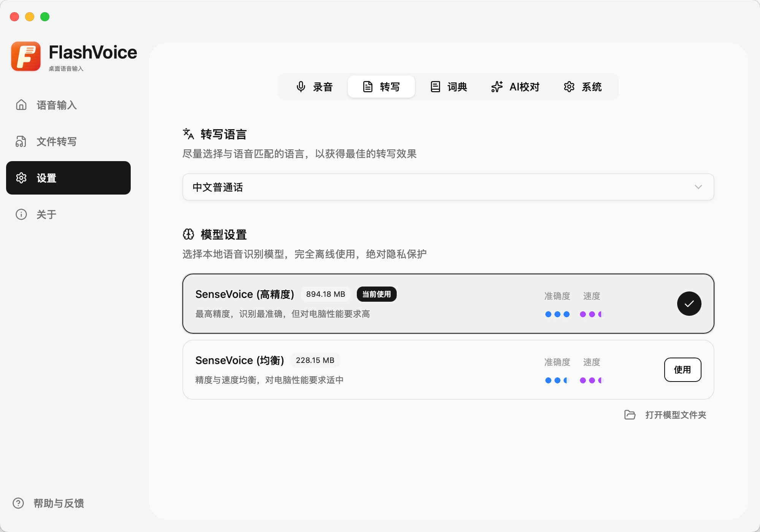
Task: Select the SenseVoice (均衡) model card
Action: pyautogui.click(x=448, y=370)
